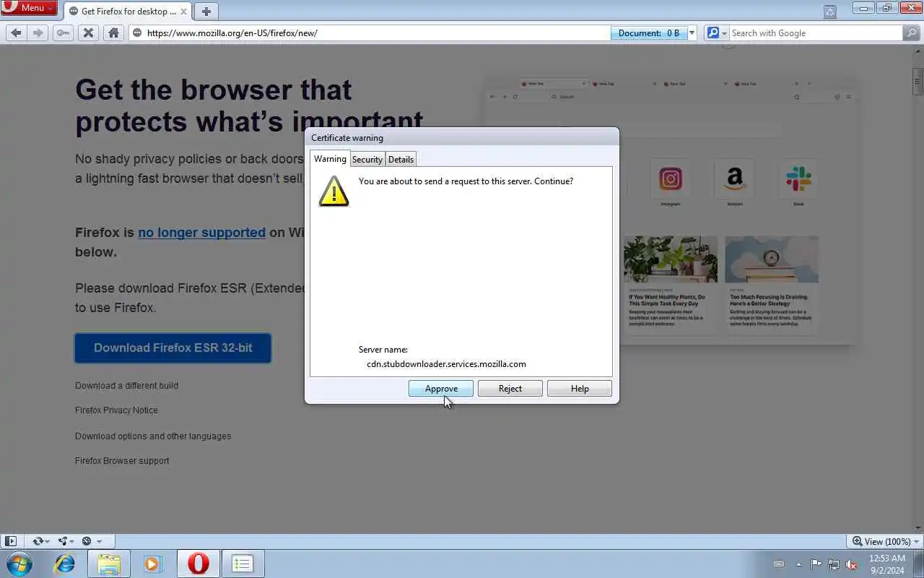Launch Internet Explorer from the taskbar
This screenshot has height=578, width=924.
tap(65, 564)
